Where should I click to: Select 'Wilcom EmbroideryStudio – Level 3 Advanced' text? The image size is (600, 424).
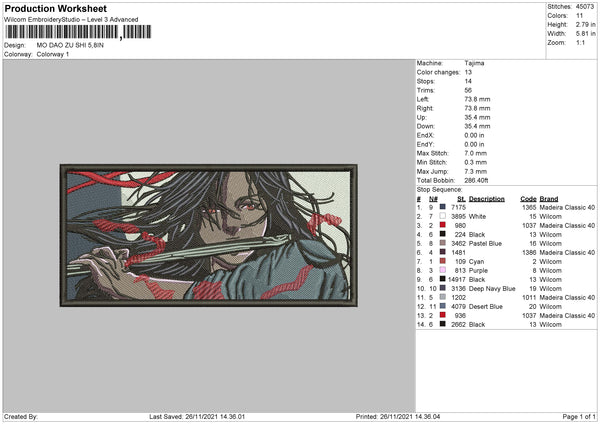(71, 20)
